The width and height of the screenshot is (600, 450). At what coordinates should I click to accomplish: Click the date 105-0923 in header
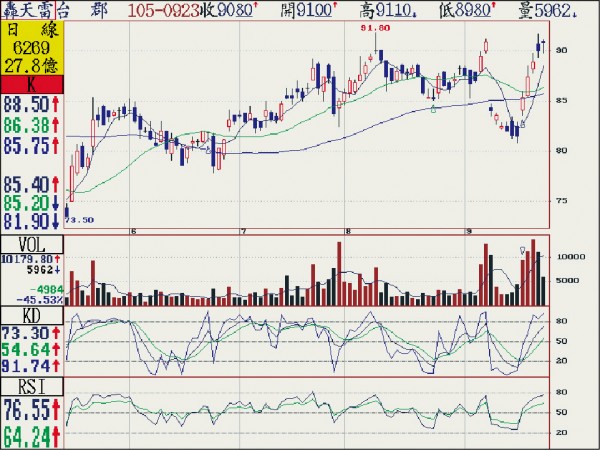pyautogui.click(x=163, y=10)
